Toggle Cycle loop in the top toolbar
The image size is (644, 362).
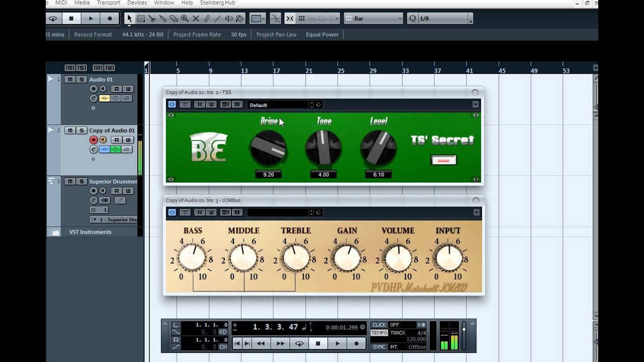click(53, 19)
